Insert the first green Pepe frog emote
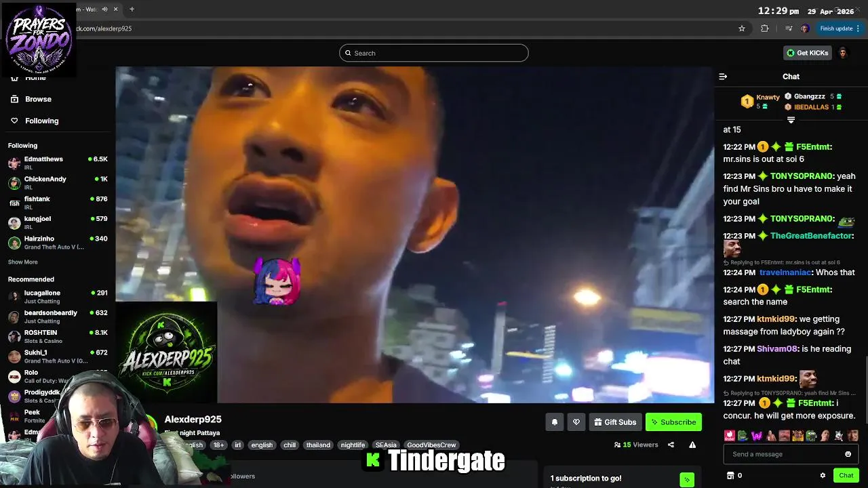Screen dimensions: 868x488 (743, 436)
